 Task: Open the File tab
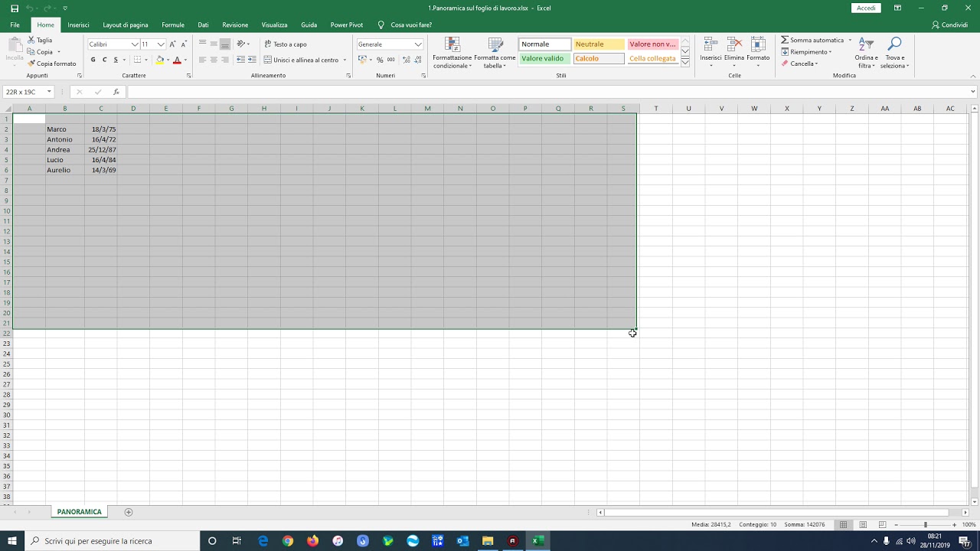click(x=15, y=25)
